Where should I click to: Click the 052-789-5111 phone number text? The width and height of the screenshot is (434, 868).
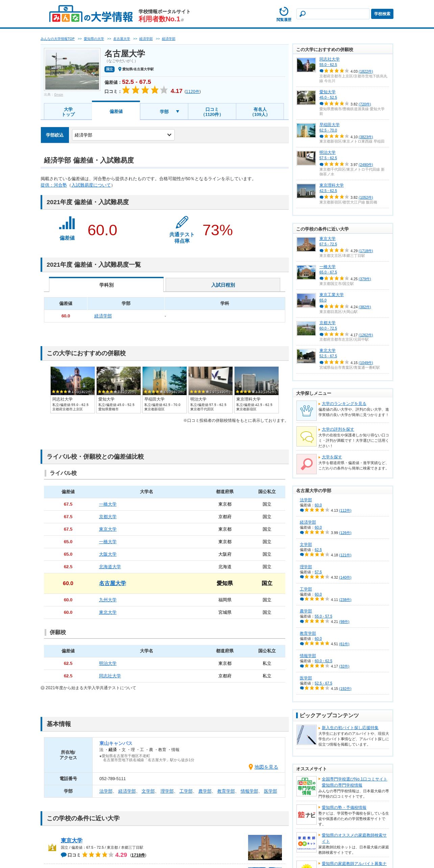(x=113, y=779)
